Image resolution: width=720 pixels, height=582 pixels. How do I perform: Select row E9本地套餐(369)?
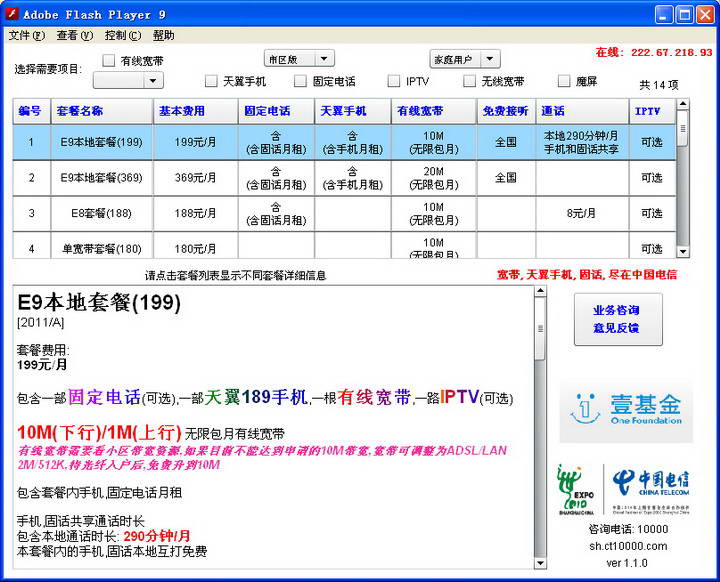click(x=344, y=178)
